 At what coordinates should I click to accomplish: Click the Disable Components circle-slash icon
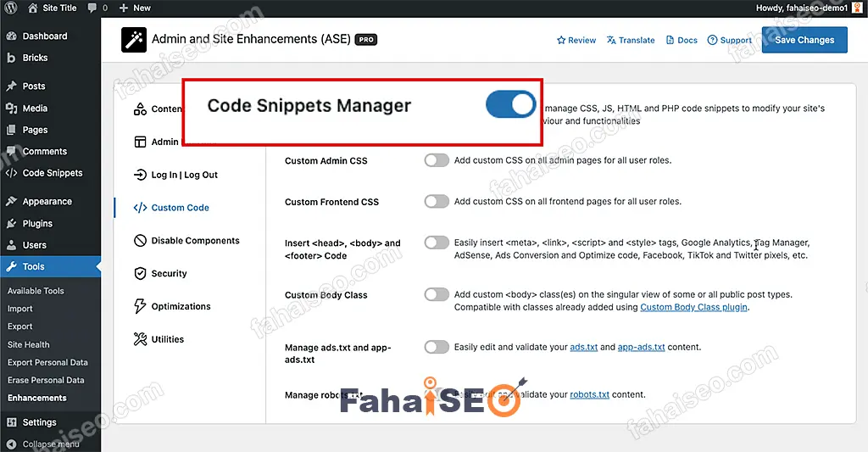coord(140,240)
